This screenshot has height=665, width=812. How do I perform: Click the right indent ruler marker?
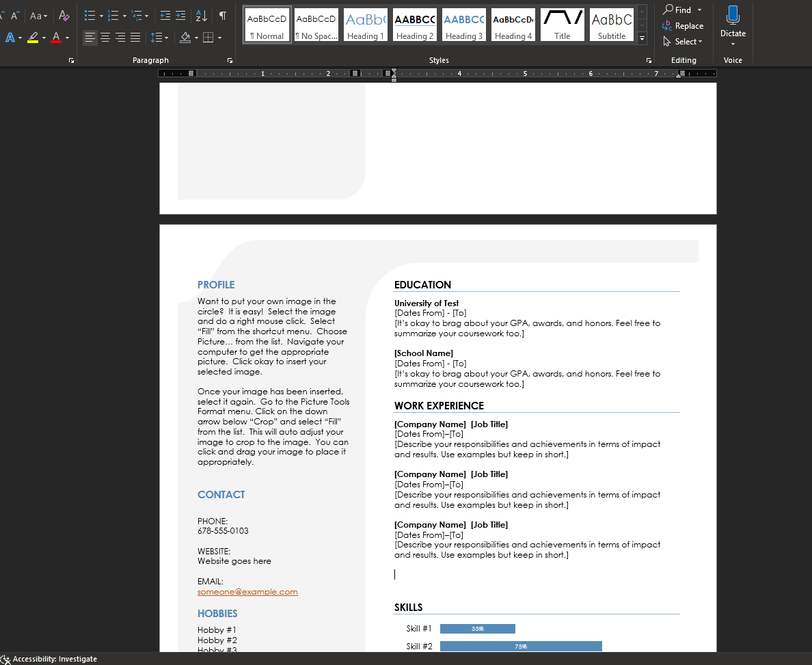(x=679, y=75)
